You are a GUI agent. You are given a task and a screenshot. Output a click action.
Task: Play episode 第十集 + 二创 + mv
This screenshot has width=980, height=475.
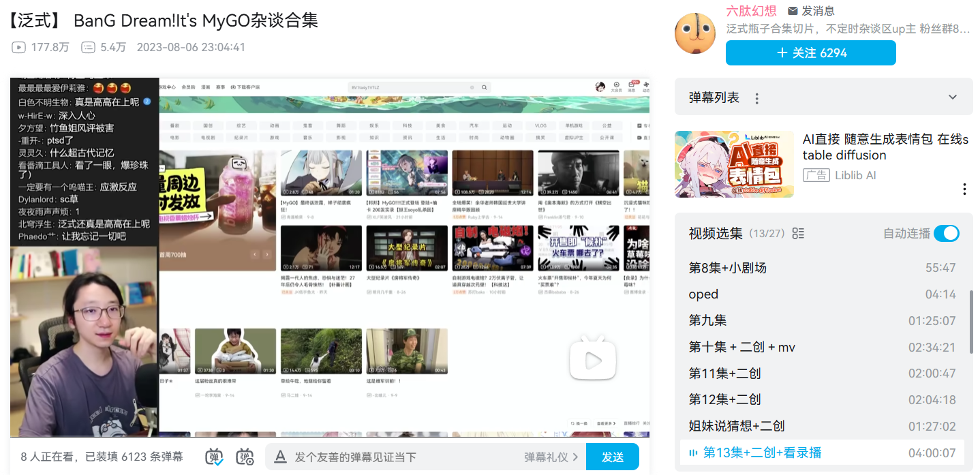point(822,347)
